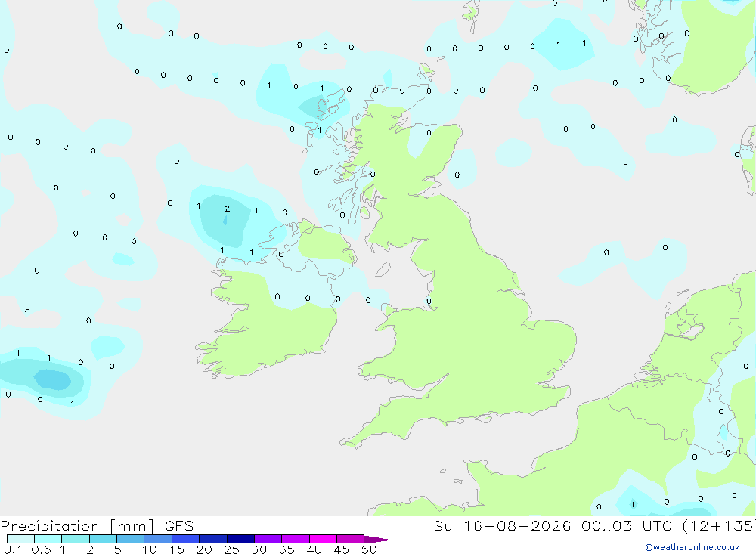Click the '35' legend scale label
Image resolution: width=756 pixels, height=554 pixels.
click(287, 549)
